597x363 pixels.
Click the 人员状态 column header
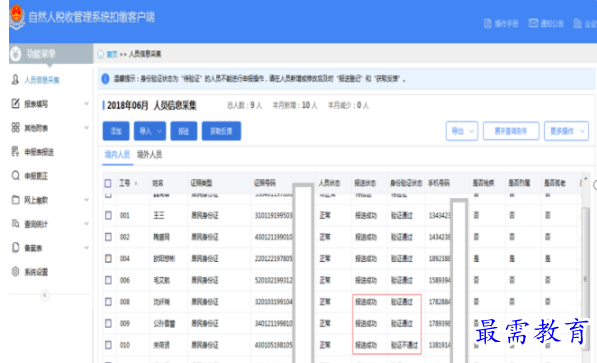point(329,183)
